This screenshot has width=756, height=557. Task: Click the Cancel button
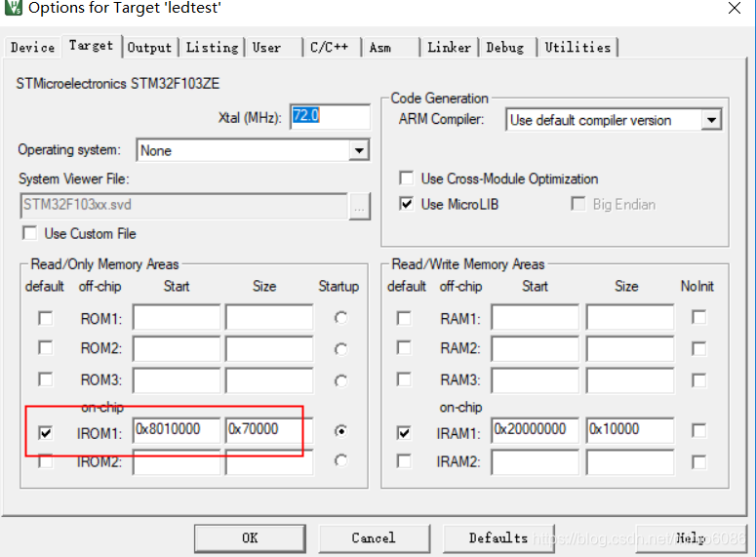point(375,538)
